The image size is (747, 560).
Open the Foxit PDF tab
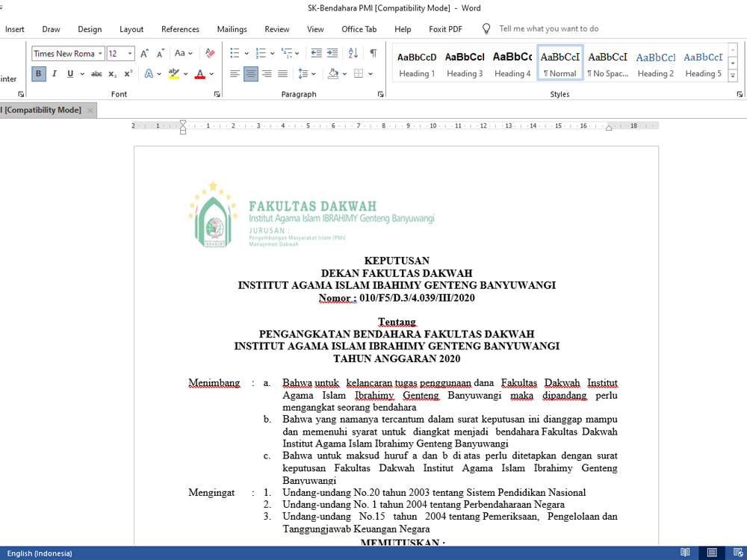click(445, 29)
